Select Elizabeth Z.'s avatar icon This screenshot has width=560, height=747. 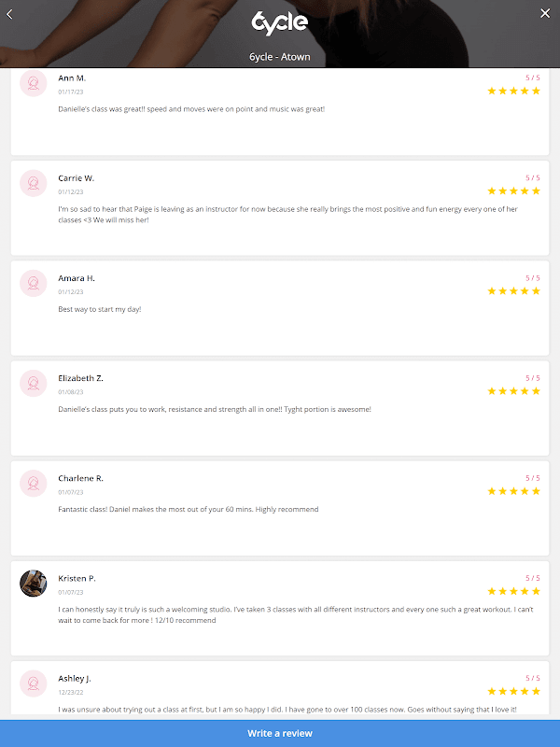point(34,383)
